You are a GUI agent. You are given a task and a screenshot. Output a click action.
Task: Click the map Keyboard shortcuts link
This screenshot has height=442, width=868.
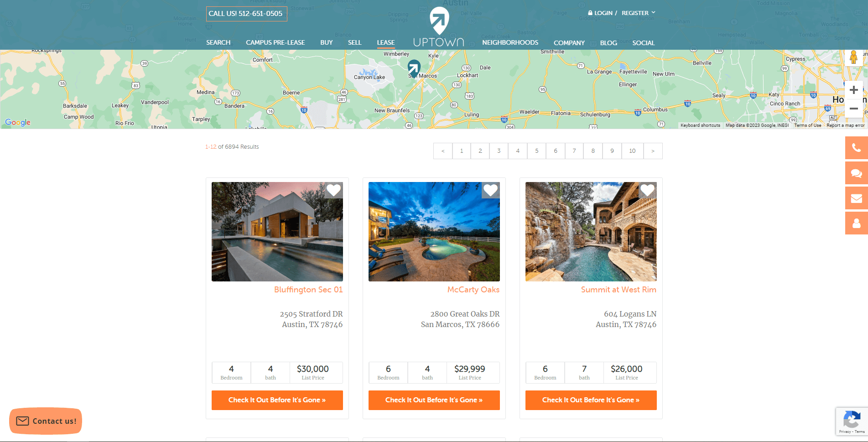[x=700, y=125]
